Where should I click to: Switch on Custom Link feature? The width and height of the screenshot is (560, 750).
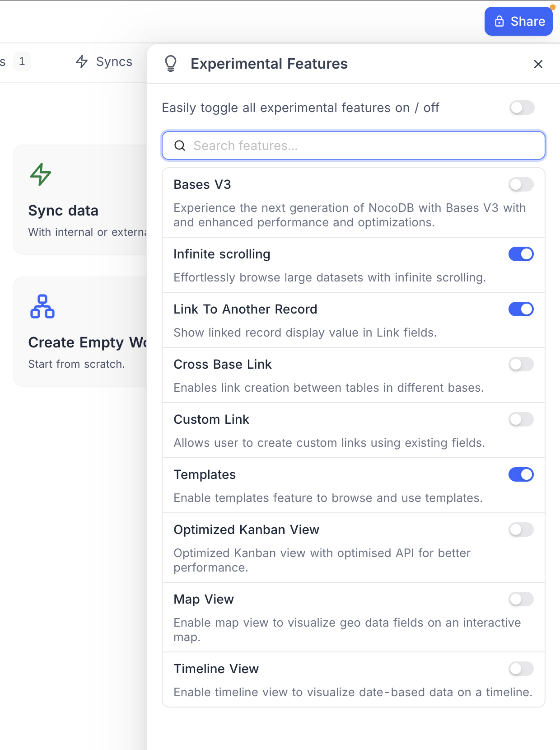521,419
